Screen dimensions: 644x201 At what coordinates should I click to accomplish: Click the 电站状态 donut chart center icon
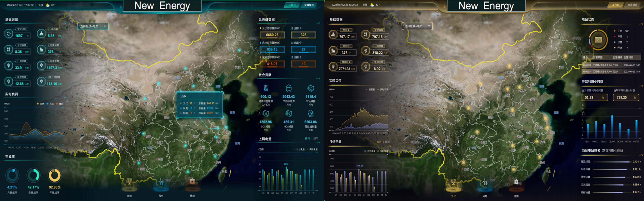598,40
